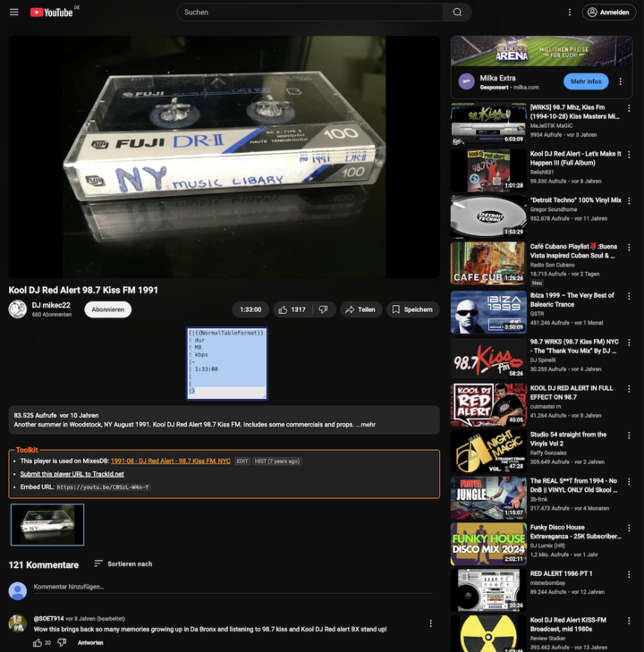The image size is (644, 652).
Task: Save the video with Speichern
Action: click(412, 309)
